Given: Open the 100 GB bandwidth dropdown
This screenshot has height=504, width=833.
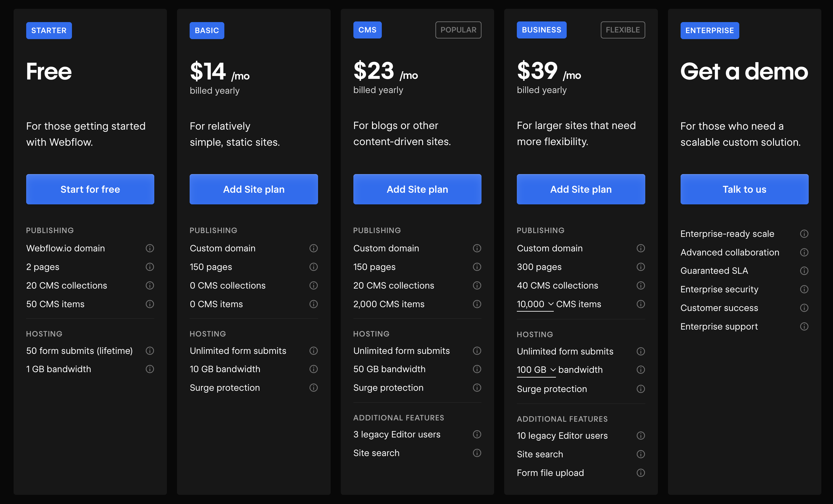Looking at the screenshot, I should (x=536, y=370).
